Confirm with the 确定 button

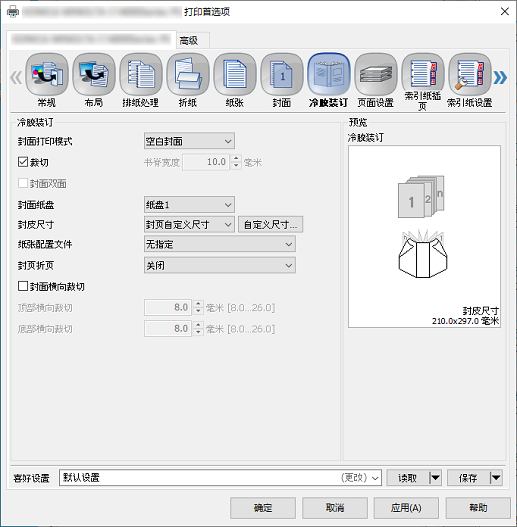click(x=263, y=508)
